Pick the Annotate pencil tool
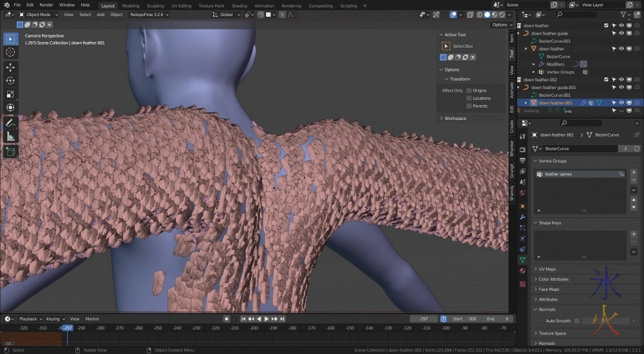The width and height of the screenshot is (644, 354). click(x=10, y=123)
